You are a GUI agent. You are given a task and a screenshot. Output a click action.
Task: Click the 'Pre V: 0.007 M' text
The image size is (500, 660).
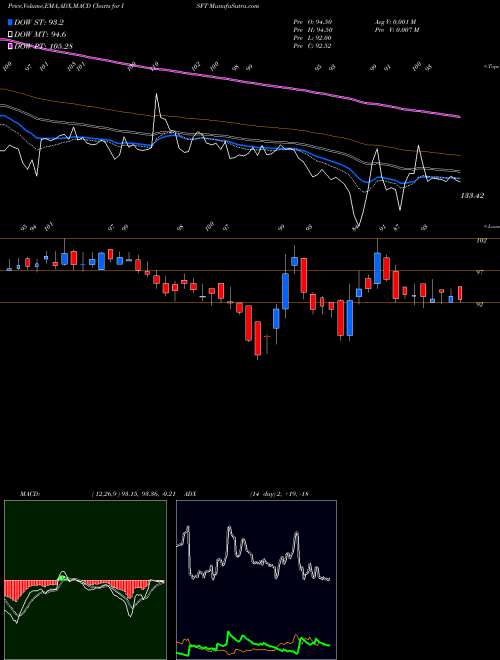coord(397,30)
